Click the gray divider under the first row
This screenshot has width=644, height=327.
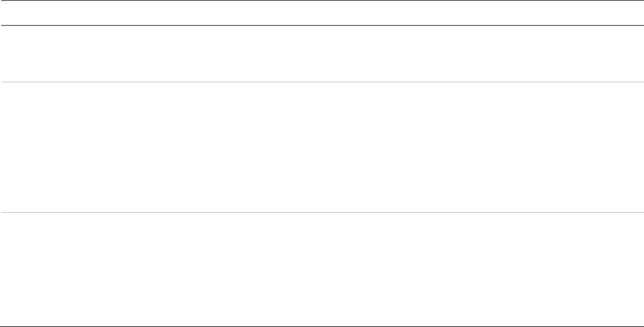(322, 82)
